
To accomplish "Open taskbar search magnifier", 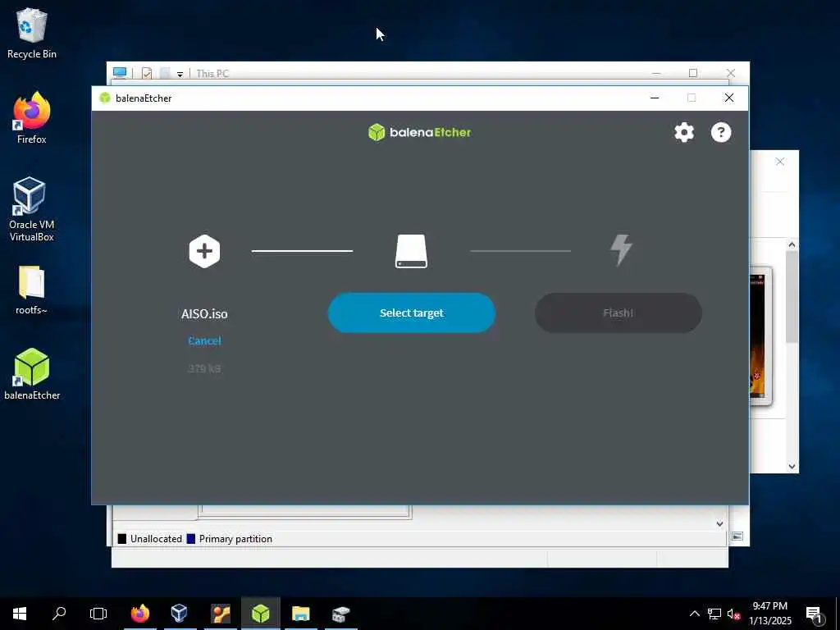I will coord(59,614).
